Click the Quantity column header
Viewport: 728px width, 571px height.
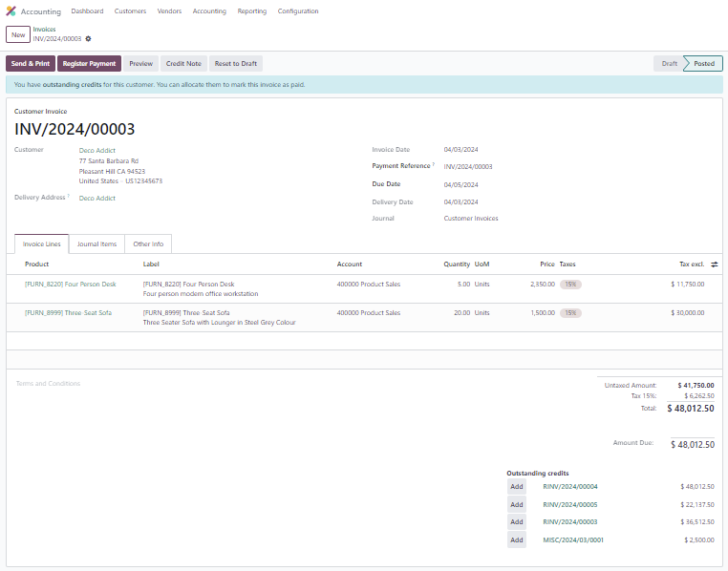pyautogui.click(x=457, y=264)
